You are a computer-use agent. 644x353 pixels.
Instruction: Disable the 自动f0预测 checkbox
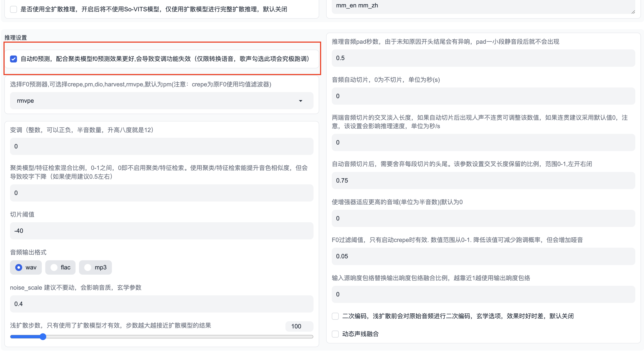coord(13,59)
